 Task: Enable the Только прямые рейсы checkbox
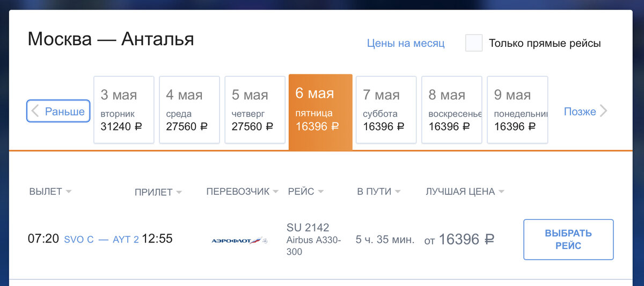[473, 43]
